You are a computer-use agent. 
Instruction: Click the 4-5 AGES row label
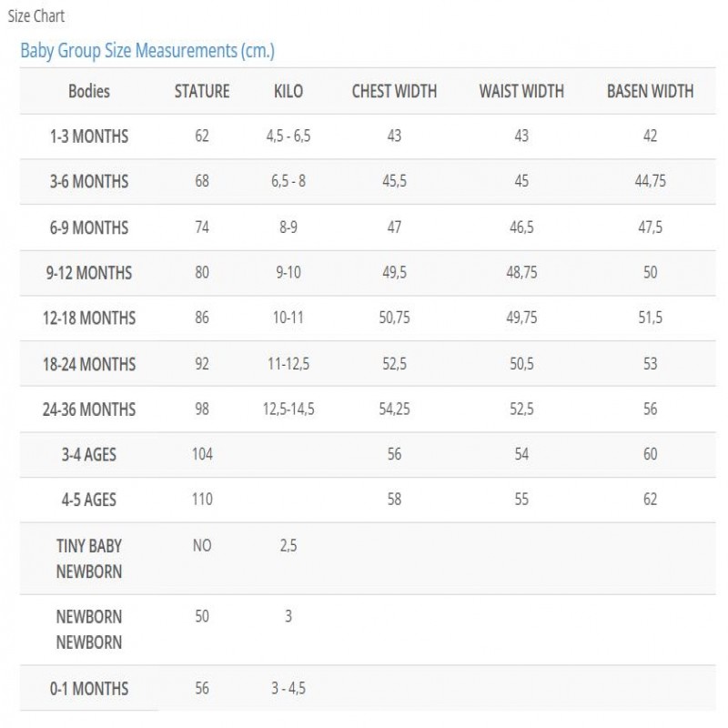click(89, 500)
